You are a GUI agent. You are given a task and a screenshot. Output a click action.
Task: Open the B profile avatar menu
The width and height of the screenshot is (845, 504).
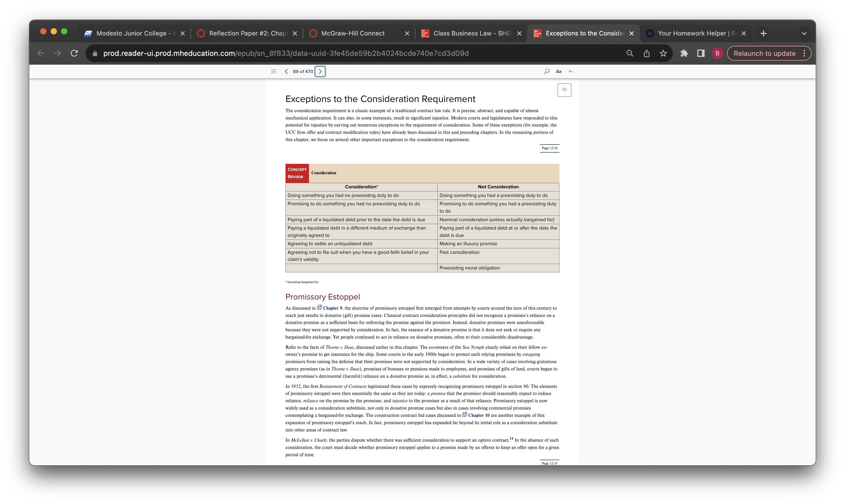[717, 53]
